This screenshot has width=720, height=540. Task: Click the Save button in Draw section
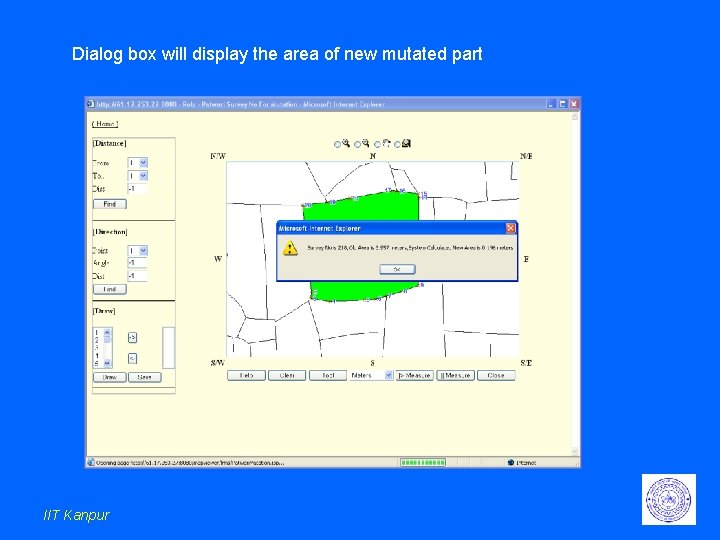point(145,377)
